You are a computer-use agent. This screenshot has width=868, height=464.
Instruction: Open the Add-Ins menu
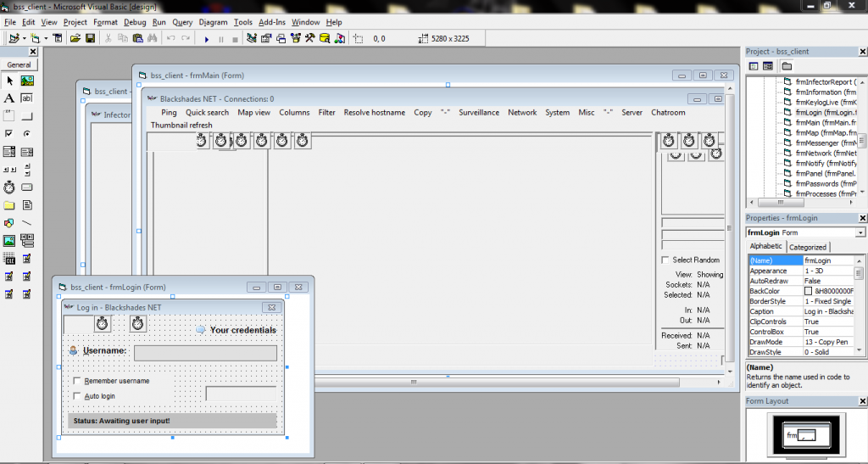coord(272,22)
